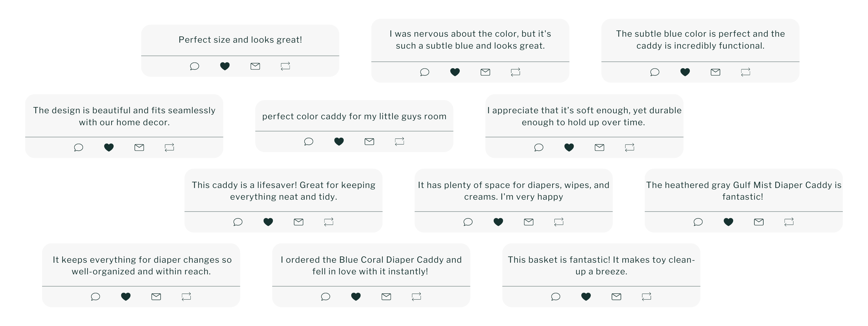Comment on 'perfect color caddy for my little guys room'
Screen dimensions: 868x326
click(309, 141)
